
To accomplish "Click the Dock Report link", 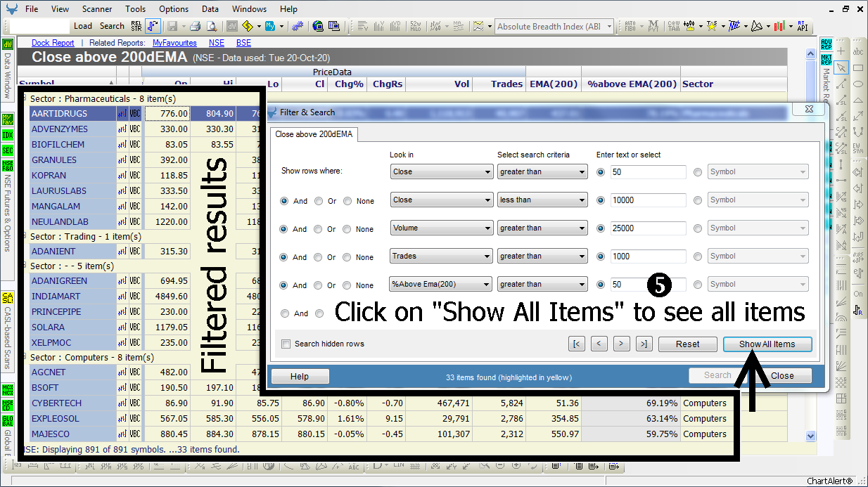I will tap(53, 43).
